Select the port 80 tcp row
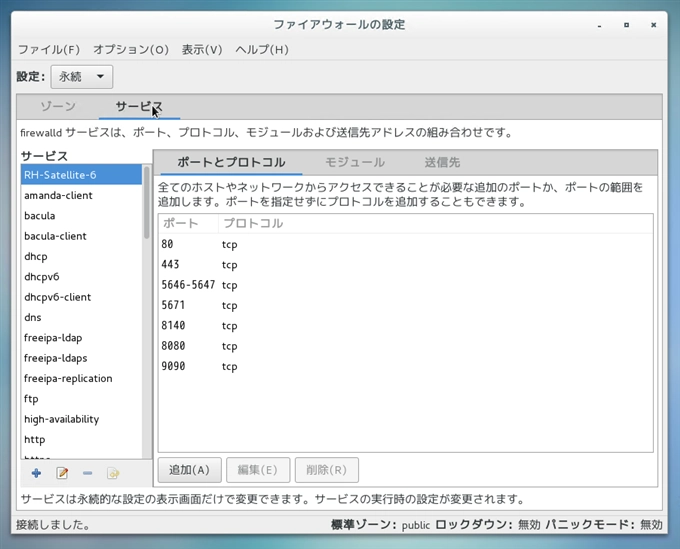This screenshot has width=680, height=549. 405,244
